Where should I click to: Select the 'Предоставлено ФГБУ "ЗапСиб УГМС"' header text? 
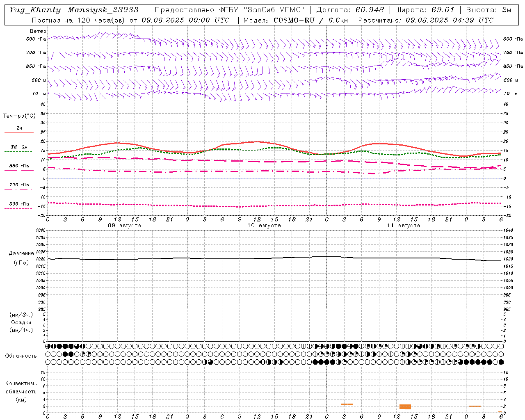pyautogui.click(x=230, y=10)
